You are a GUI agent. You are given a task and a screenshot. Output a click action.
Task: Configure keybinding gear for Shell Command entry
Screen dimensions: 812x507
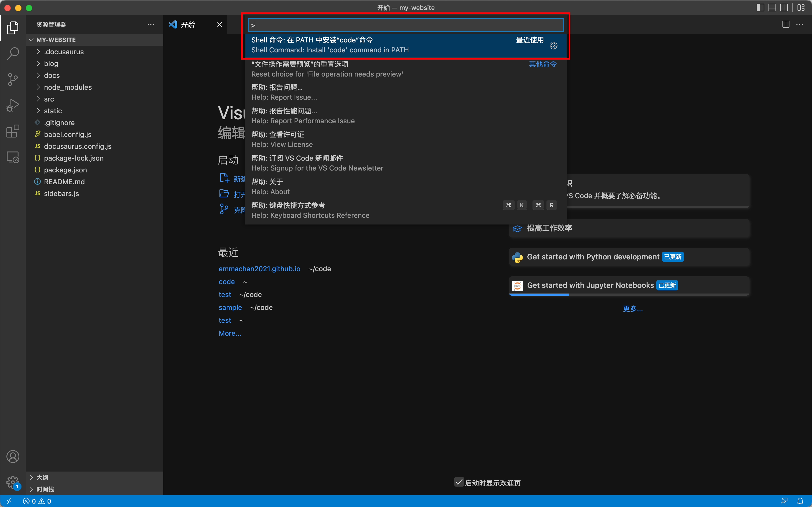[x=553, y=45]
